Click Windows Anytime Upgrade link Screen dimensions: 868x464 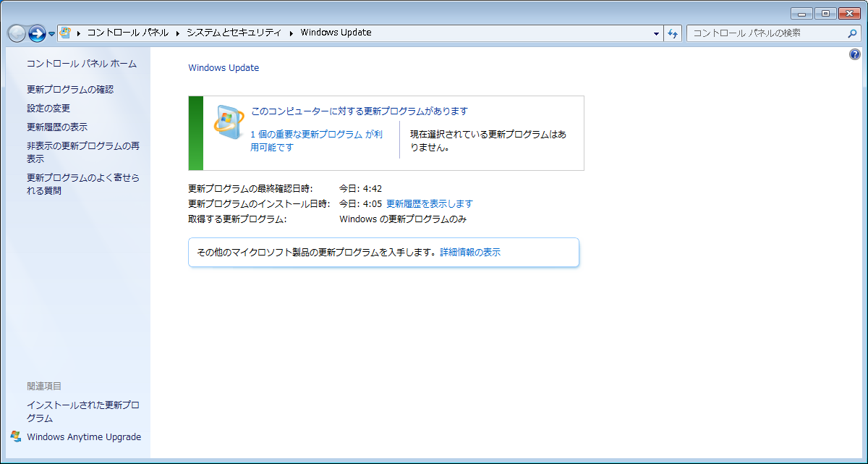pyautogui.click(x=84, y=437)
